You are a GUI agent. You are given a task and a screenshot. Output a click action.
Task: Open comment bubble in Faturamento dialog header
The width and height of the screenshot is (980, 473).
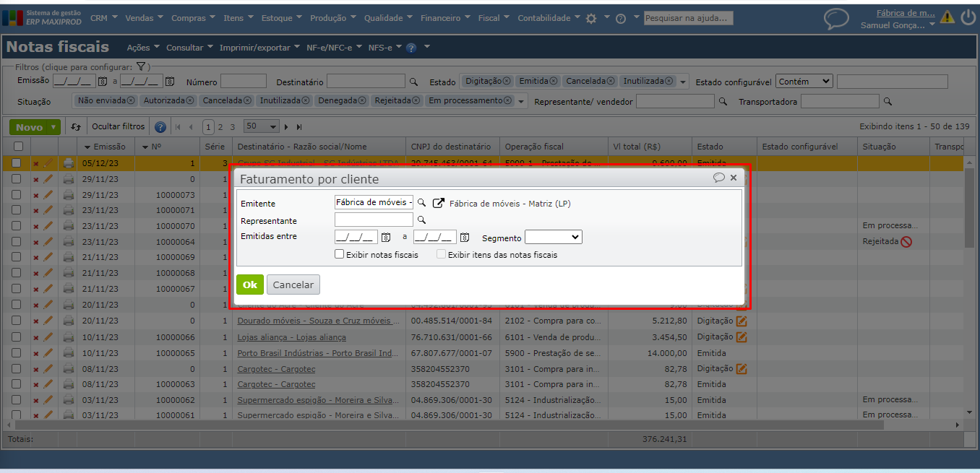(719, 178)
